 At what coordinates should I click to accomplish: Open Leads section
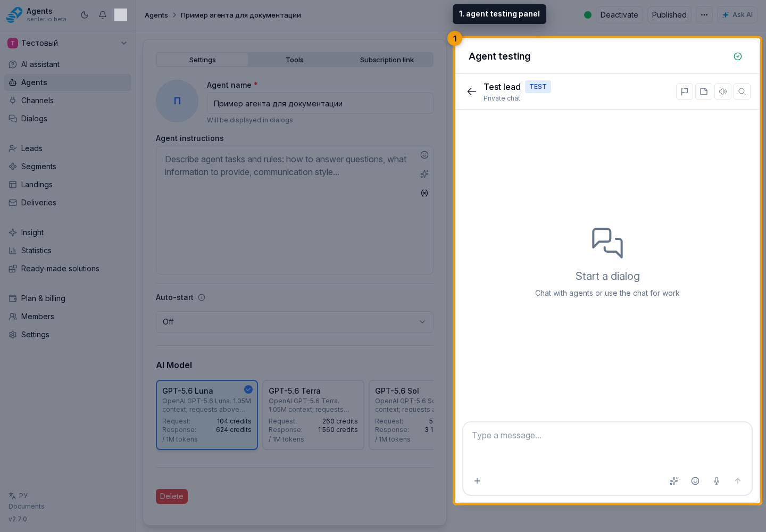pyautogui.click(x=68, y=148)
